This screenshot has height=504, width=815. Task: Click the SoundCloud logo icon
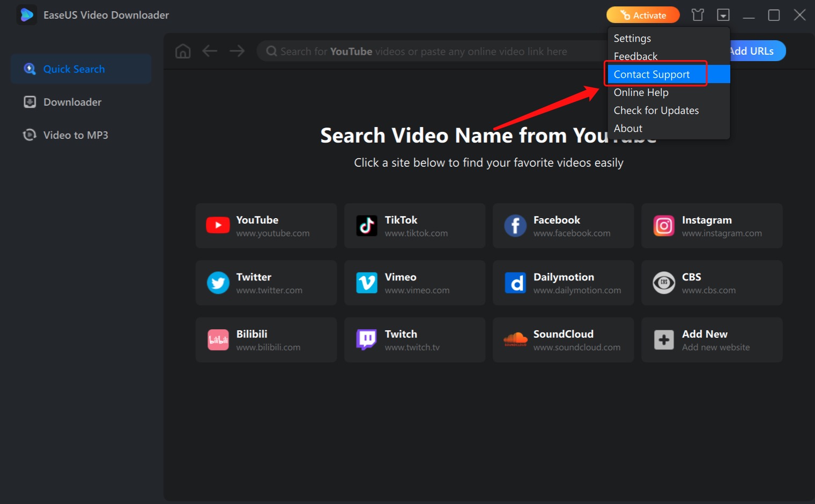pyautogui.click(x=515, y=339)
